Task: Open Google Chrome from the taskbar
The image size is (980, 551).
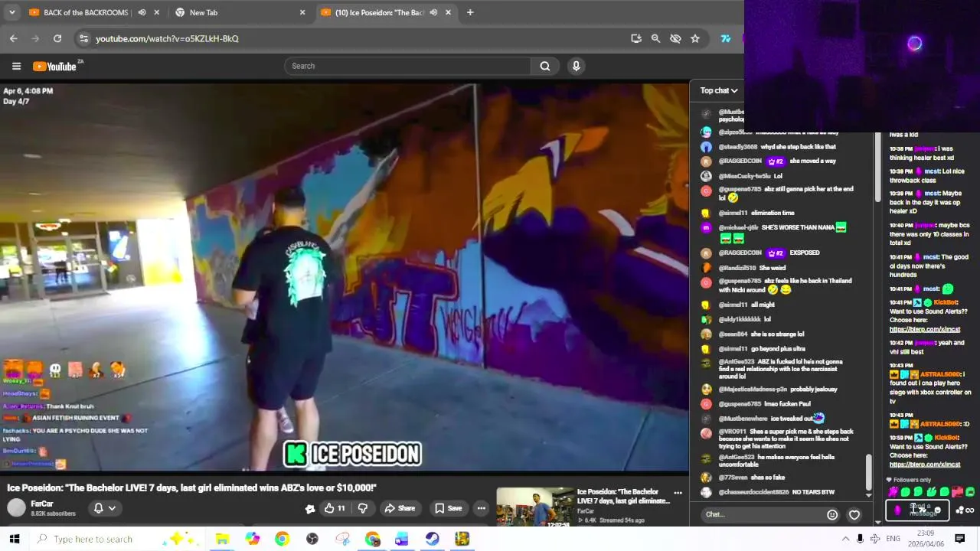Action: [x=283, y=539]
